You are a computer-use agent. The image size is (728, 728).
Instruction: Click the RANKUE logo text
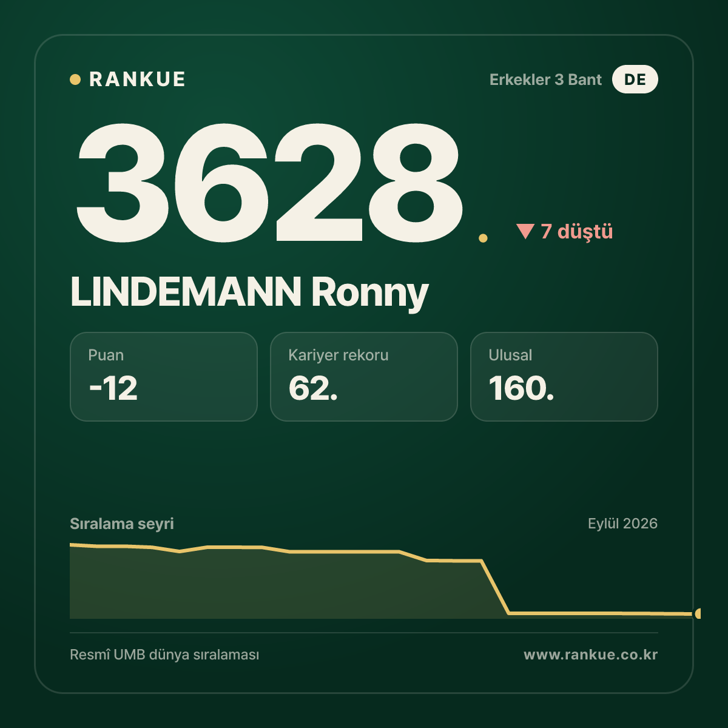pos(137,79)
